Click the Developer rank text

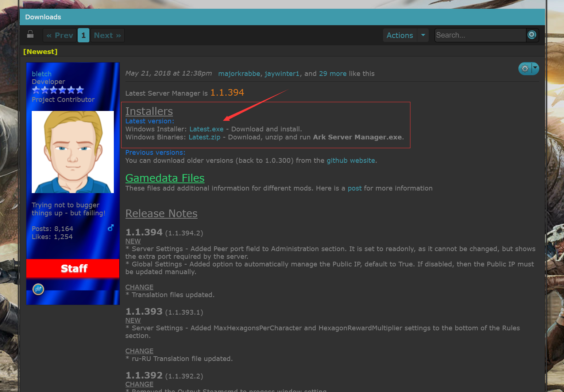tap(49, 81)
